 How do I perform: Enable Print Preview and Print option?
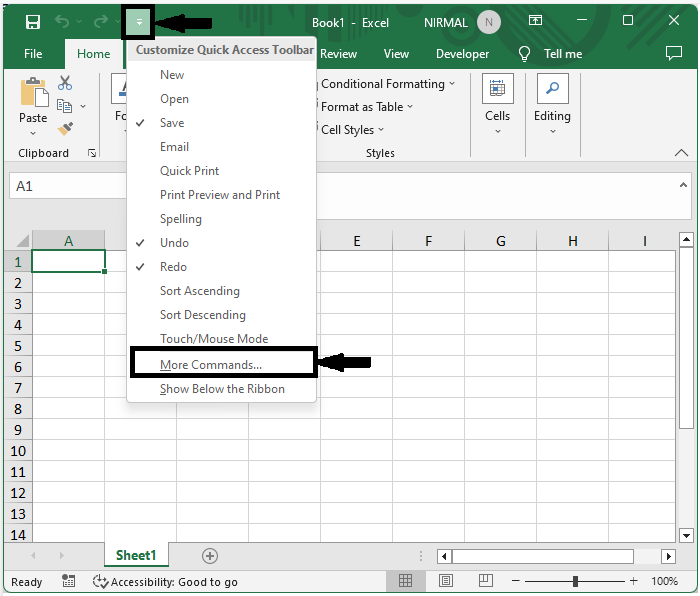tap(221, 195)
